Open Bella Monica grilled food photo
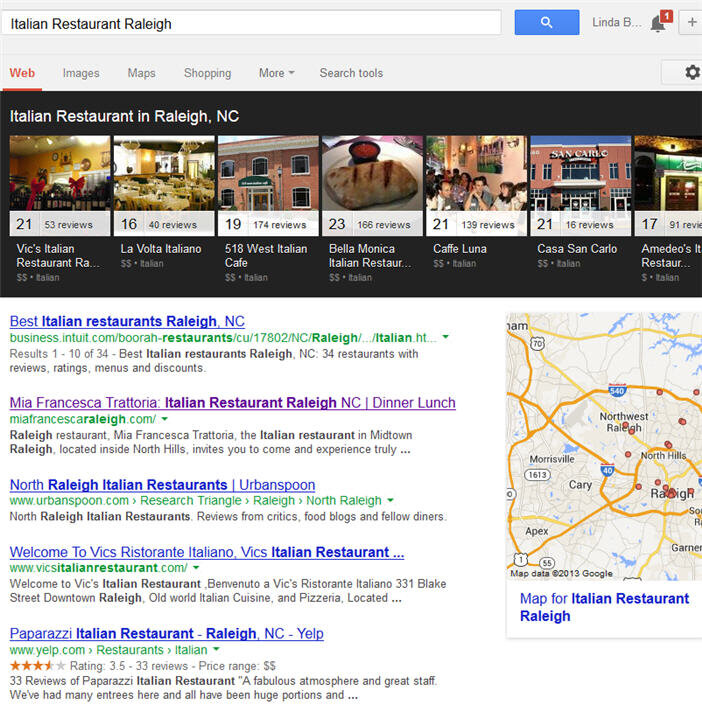This screenshot has width=702, height=711. tap(372, 173)
